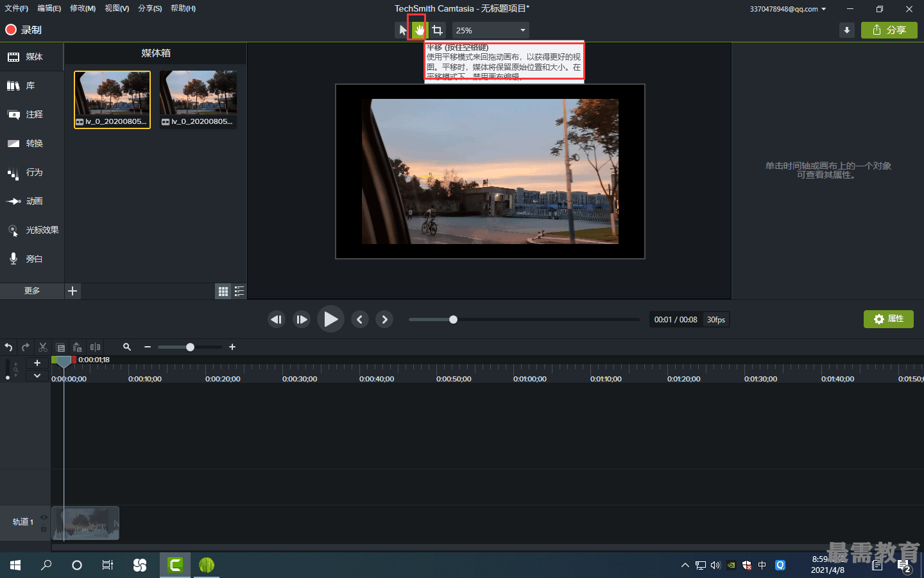
Task: Jump to next clip with right chevron
Action: 384,319
